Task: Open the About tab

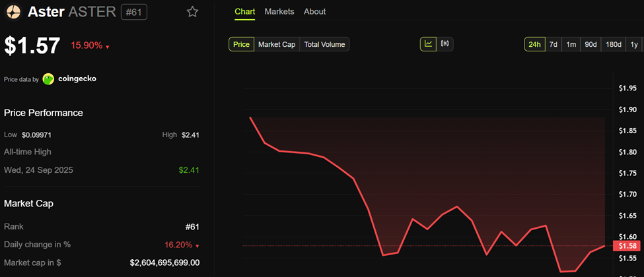Action: (x=314, y=11)
